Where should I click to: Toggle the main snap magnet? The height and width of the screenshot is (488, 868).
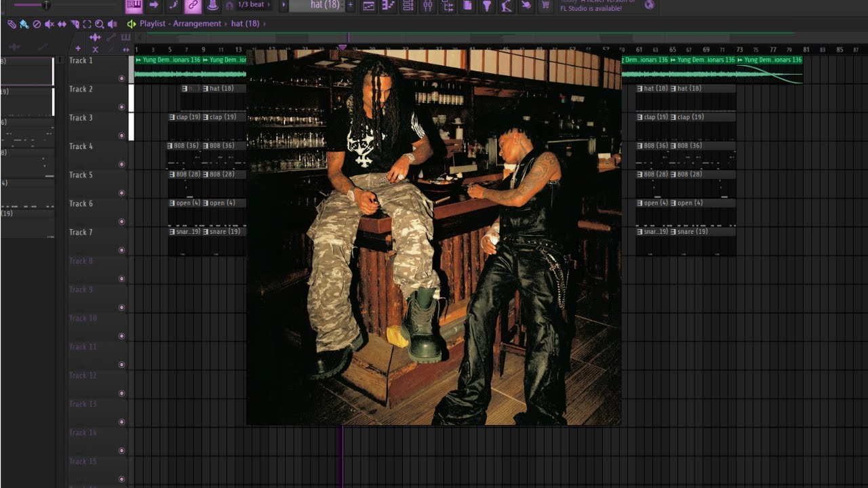point(229,5)
